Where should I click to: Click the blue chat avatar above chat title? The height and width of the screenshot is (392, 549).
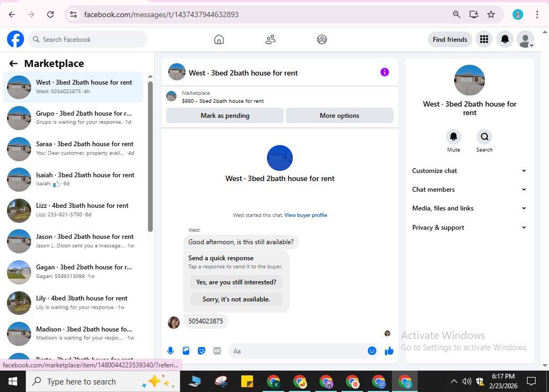tap(280, 157)
